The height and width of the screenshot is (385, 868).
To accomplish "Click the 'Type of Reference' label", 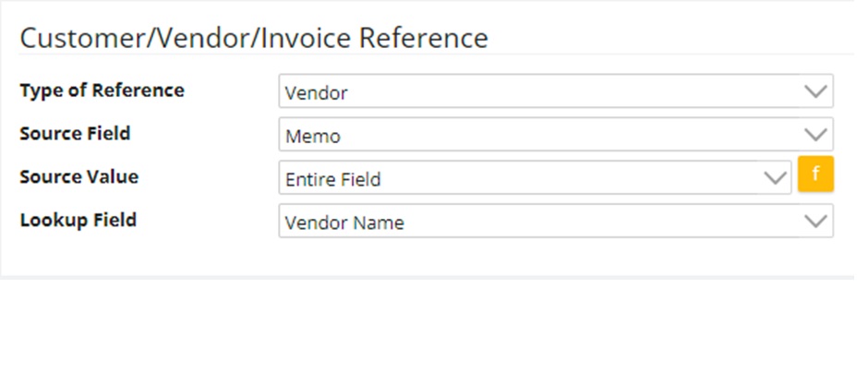I will (102, 90).
